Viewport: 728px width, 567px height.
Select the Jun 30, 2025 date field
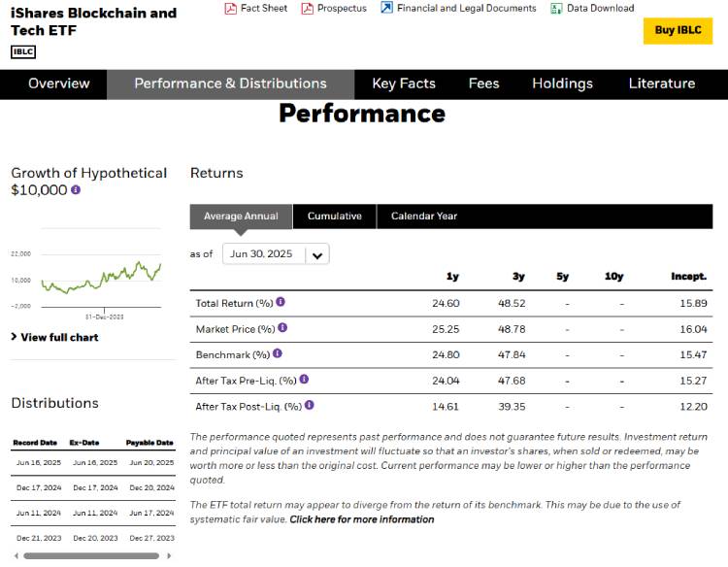(x=276, y=254)
